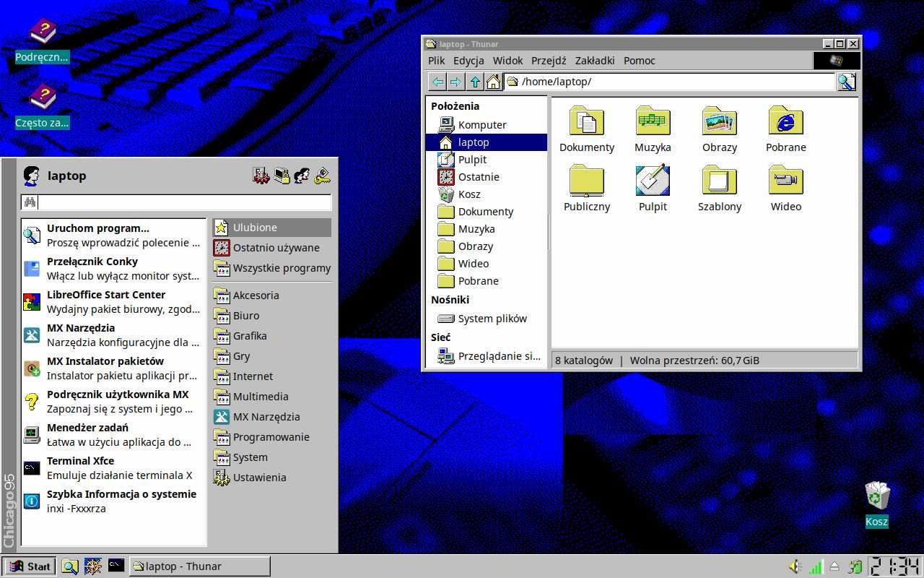Click the Start button

[x=30, y=566]
